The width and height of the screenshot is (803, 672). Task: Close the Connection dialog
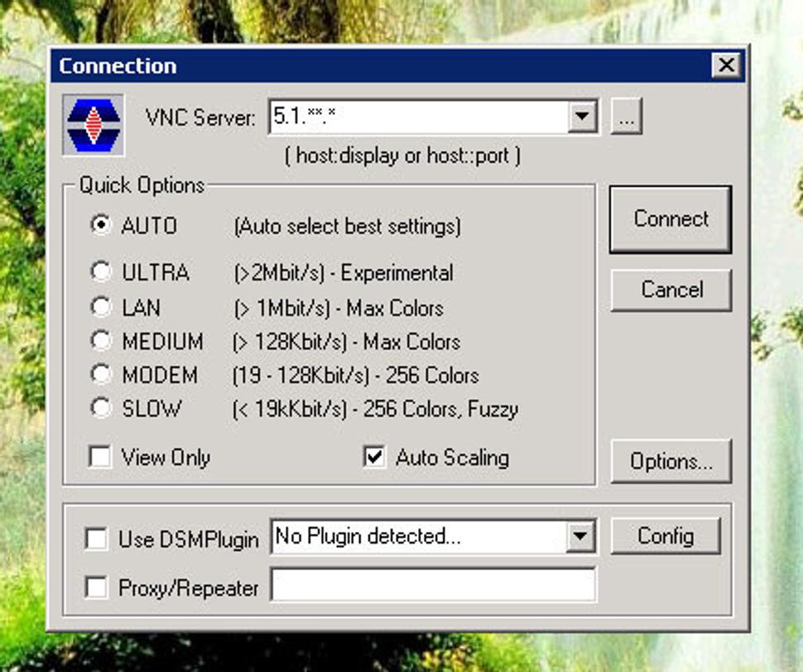pyautogui.click(x=726, y=65)
